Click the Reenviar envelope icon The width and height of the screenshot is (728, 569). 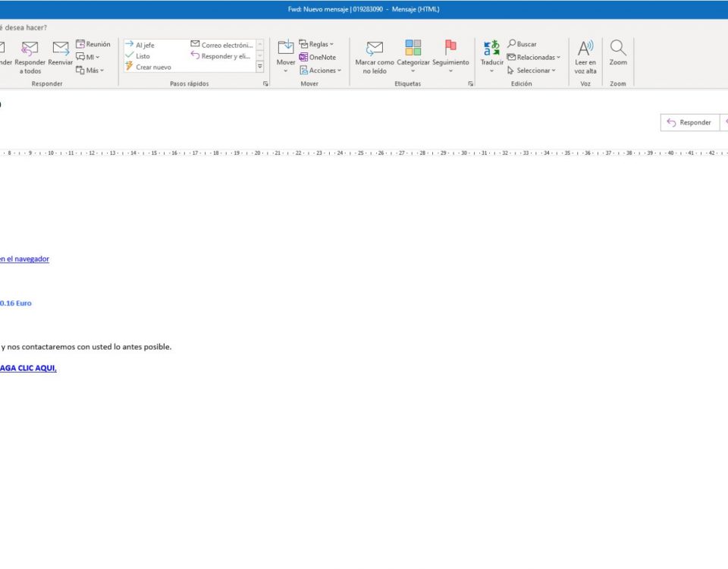coord(61,50)
